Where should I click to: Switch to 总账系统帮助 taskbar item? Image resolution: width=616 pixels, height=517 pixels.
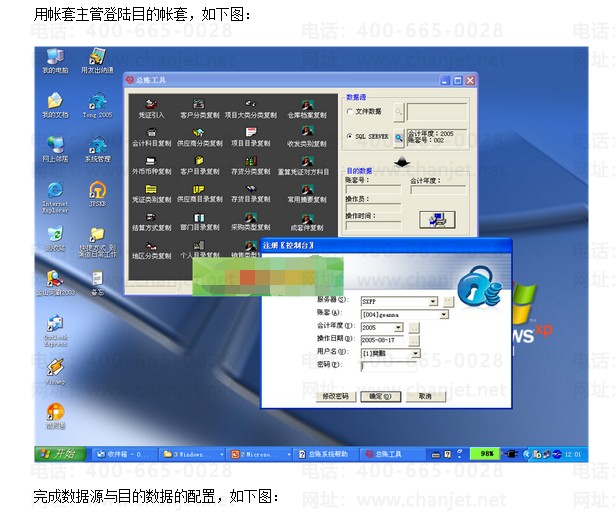tap(324, 455)
